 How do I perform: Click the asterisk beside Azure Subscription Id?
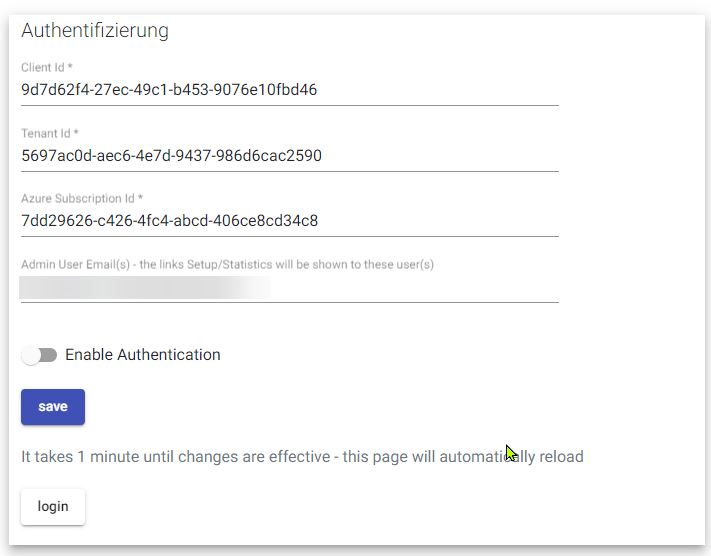(x=141, y=197)
